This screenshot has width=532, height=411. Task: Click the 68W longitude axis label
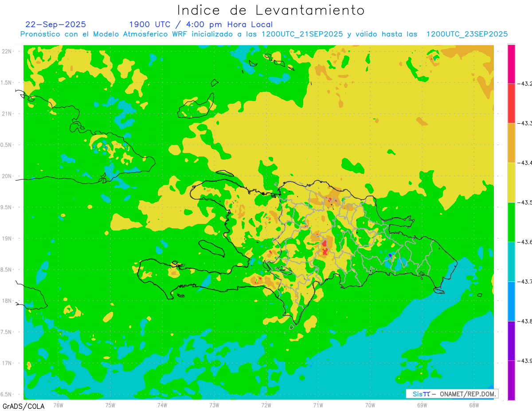point(473,405)
